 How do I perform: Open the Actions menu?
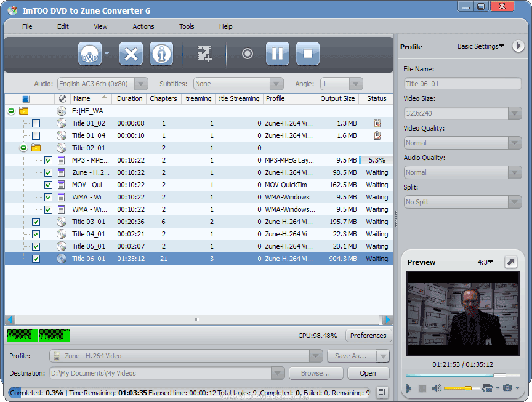143,26
